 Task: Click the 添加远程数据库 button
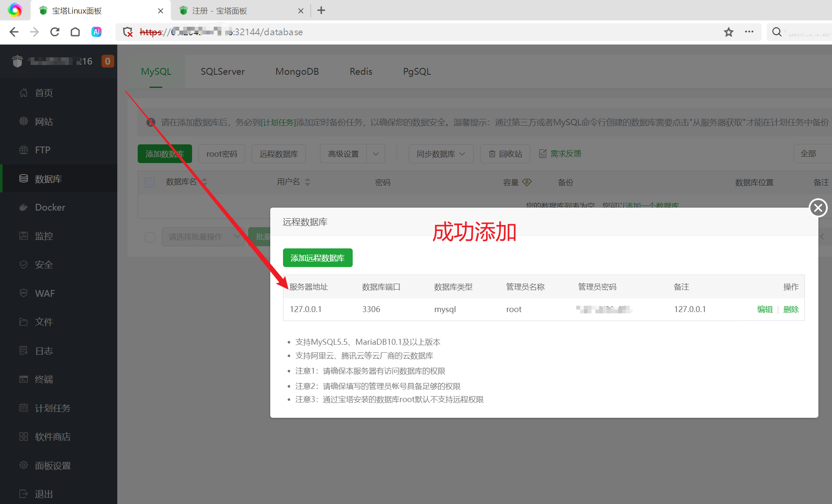tap(318, 258)
